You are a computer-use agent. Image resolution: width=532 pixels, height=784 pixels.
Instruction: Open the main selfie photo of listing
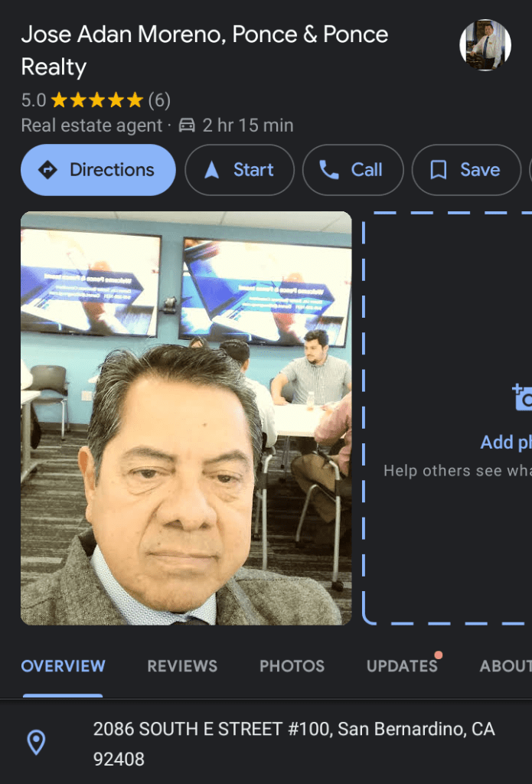click(186, 418)
